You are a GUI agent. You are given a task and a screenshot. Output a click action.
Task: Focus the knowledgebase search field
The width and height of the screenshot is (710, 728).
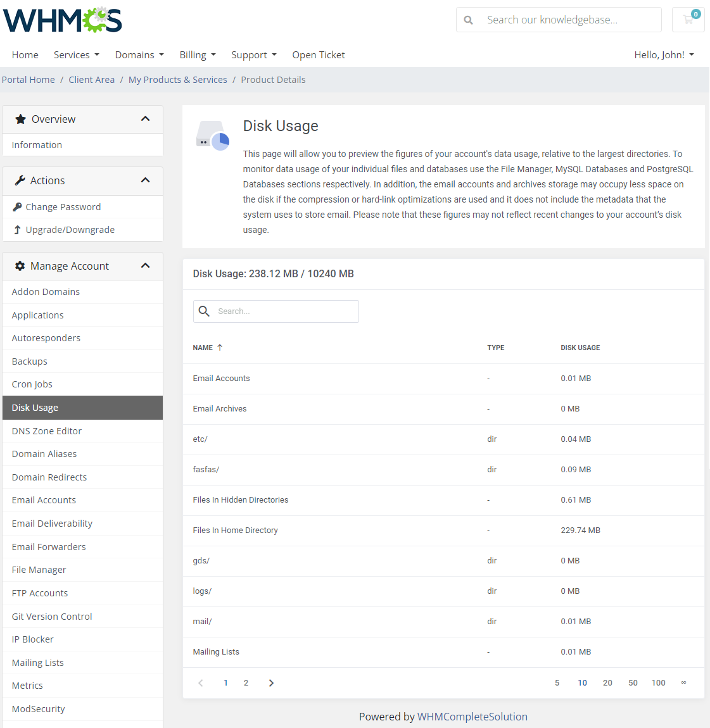[x=559, y=20]
